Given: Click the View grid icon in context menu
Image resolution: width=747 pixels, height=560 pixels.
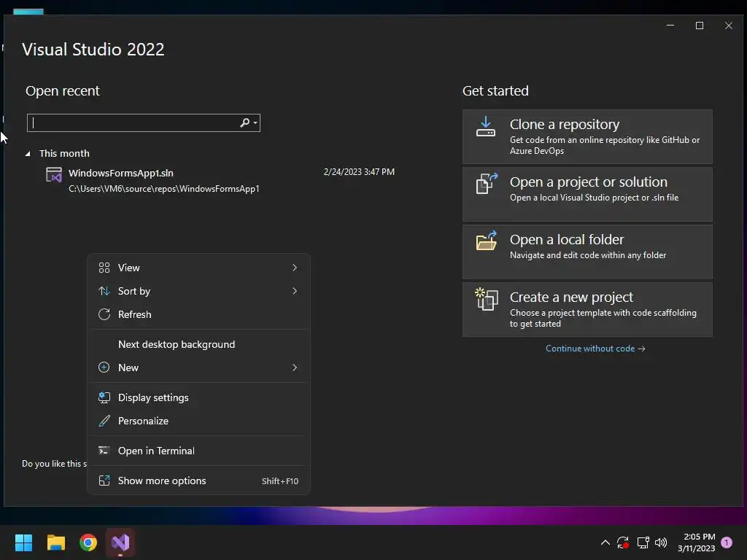Looking at the screenshot, I should click(104, 268).
